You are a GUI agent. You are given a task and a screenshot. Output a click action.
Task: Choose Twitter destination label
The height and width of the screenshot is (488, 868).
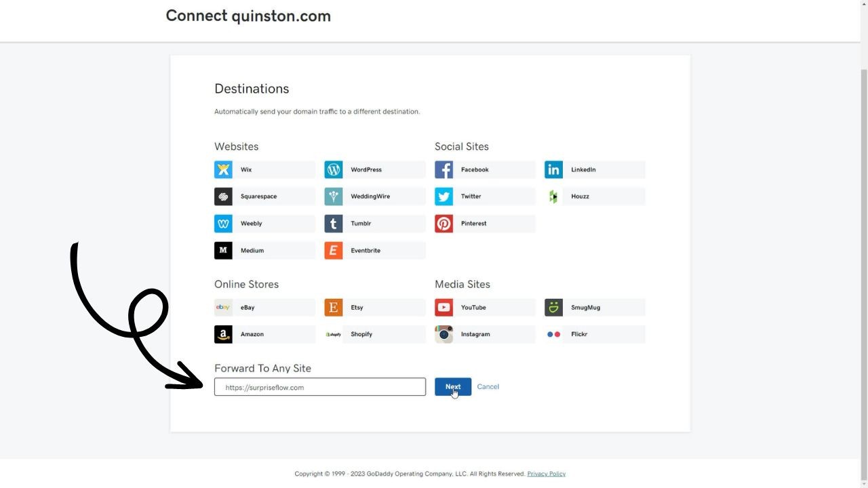471,197
